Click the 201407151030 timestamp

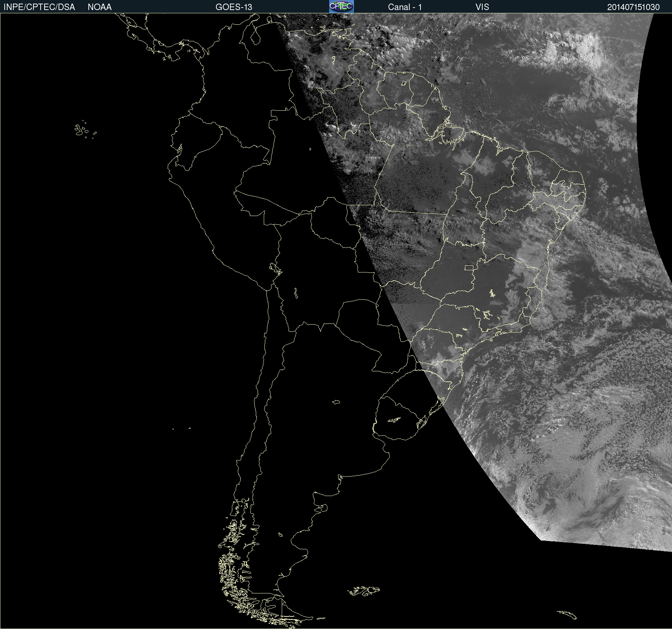(x=633, y=7)
